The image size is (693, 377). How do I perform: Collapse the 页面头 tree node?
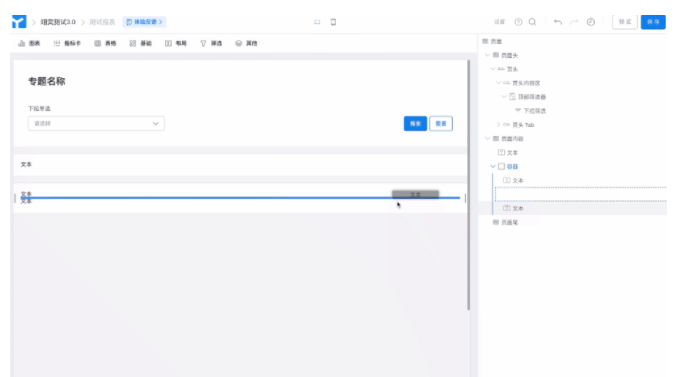[487, 55]
